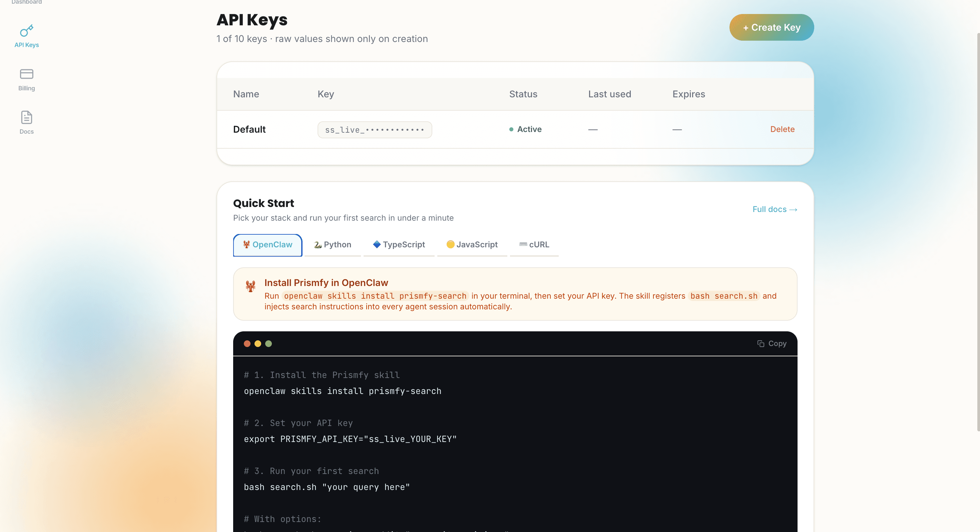Image resolution: width=980 pixels, height=532 pixels.
Task: Click the '# 3. Run your first search' comment
Action: pos(311,471)
